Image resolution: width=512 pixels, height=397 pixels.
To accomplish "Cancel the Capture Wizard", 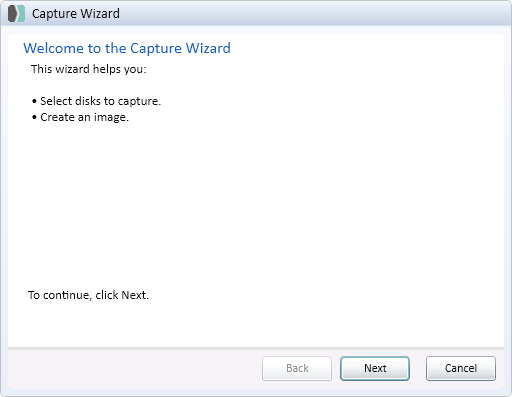I will [x=461, y=368].
